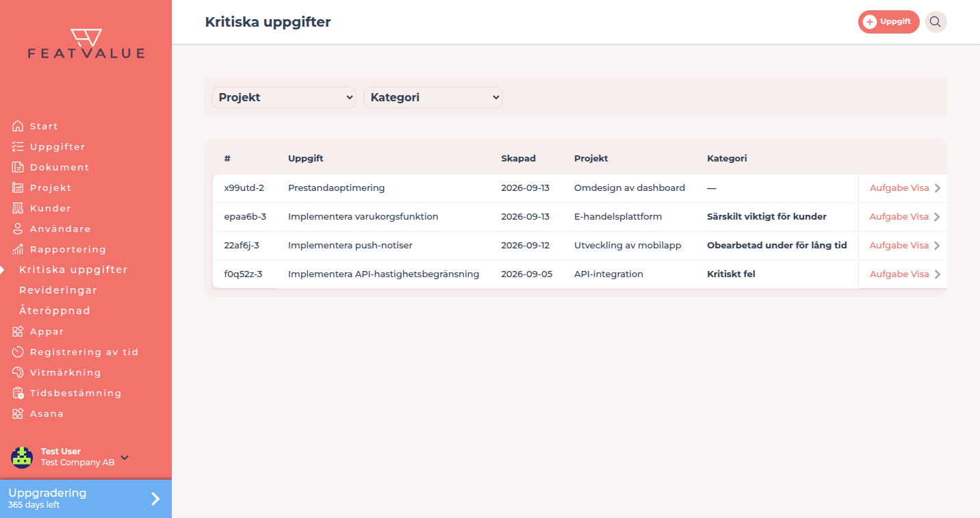Click task ID epaa6b-3
The height and width of the screenshot is (518, 980).
(x=245, y=217)
